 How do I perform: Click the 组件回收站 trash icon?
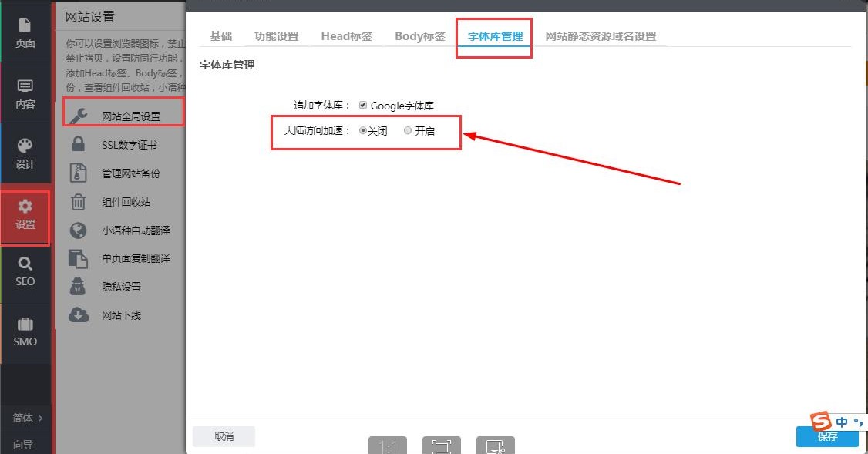coord(79,202)
